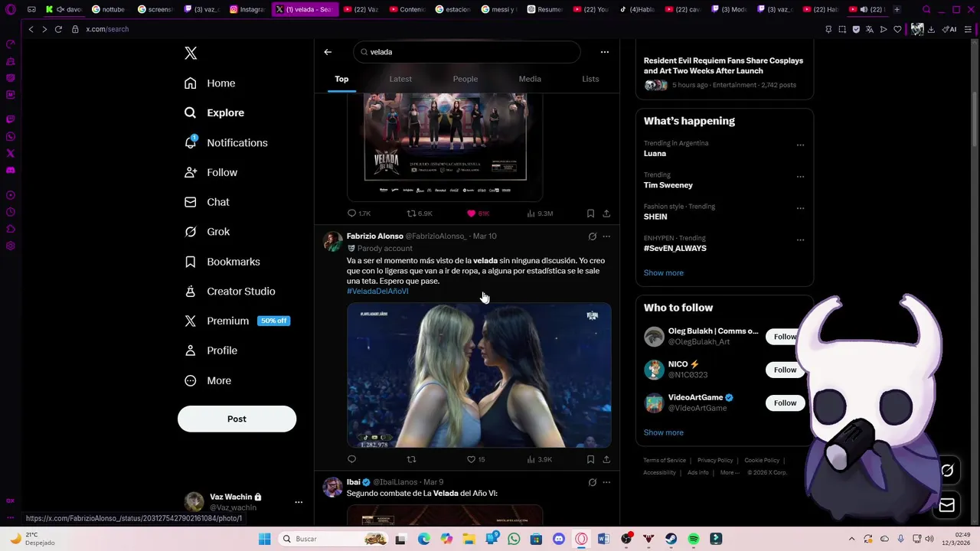980x551 pixels.
Task: Open new browser tab with plus button
Action: [897, 9]
